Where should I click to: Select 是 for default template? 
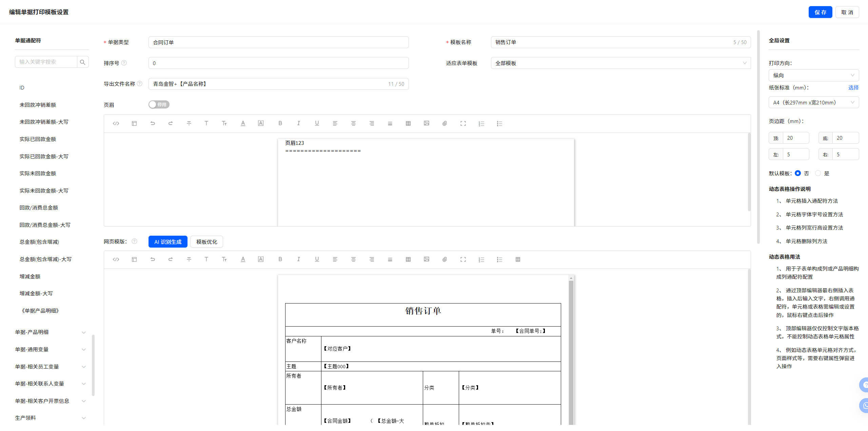pos(818,173)
